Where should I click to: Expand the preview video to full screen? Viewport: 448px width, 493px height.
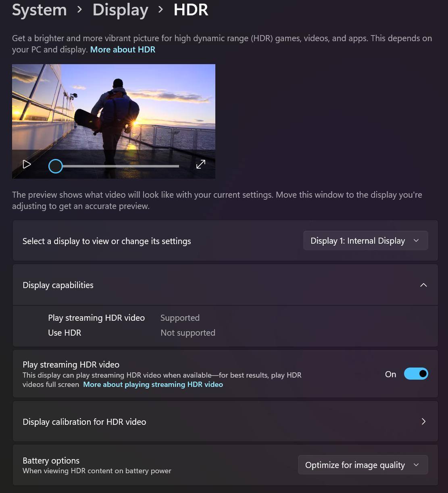coord(201,164)
